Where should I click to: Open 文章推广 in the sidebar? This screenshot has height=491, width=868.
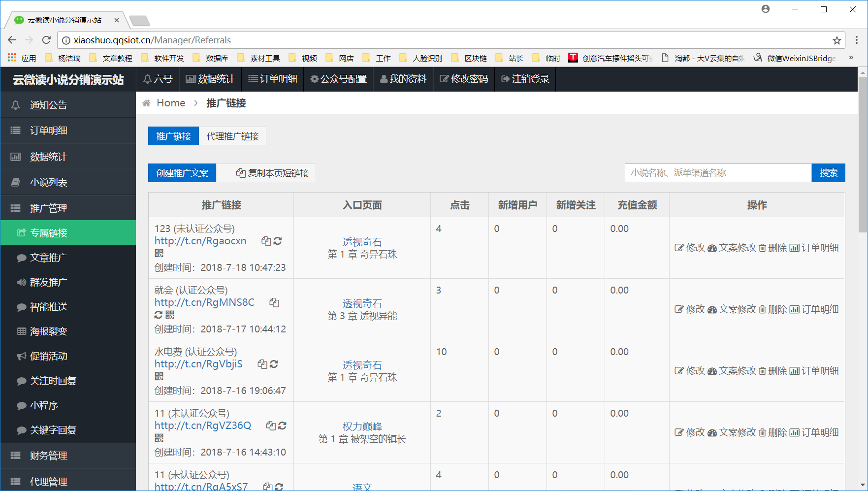tap(68, 257)
